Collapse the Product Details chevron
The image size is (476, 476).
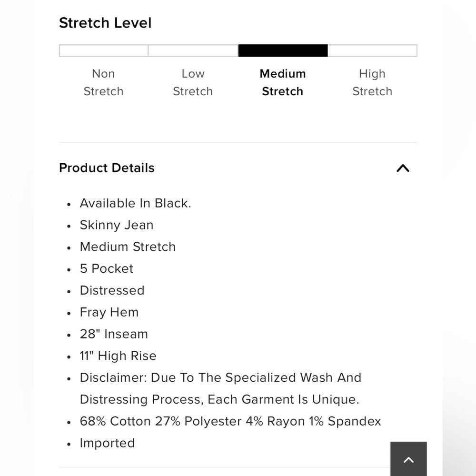[403, 168]
